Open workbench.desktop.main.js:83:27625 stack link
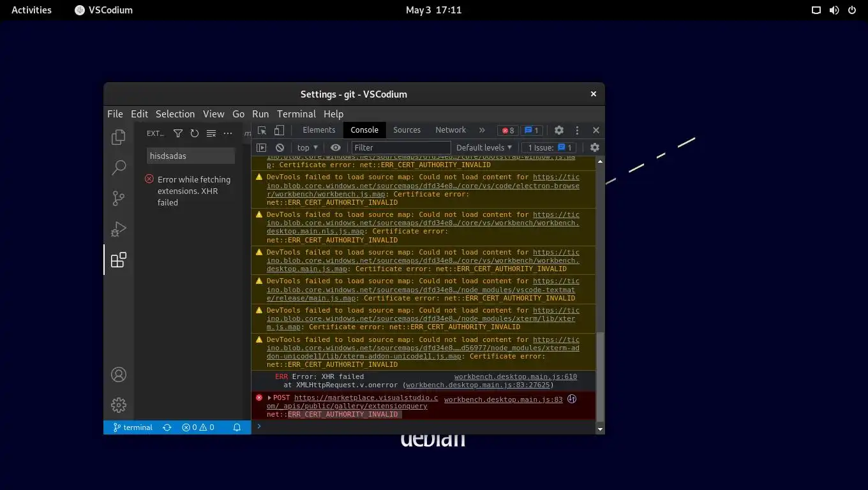This screenshot has height=490, width=868. pyautogui.click(x=477, y=385)
